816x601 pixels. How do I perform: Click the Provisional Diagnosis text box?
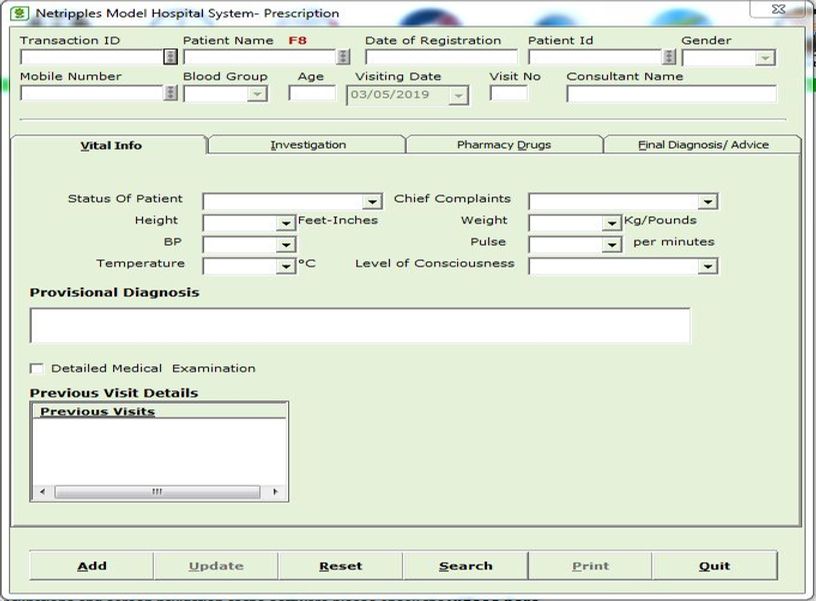point(360,325)
